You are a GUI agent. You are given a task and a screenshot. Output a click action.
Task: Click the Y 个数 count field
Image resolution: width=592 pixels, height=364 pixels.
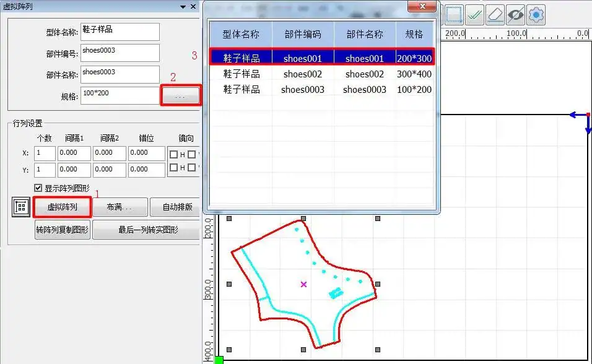coord(45,170)
